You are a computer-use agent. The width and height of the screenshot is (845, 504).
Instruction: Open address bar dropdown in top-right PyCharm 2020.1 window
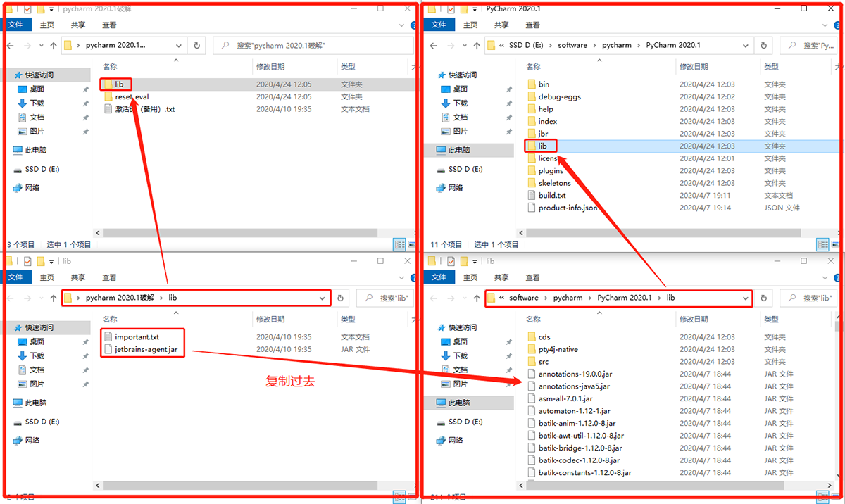[745, 45]
